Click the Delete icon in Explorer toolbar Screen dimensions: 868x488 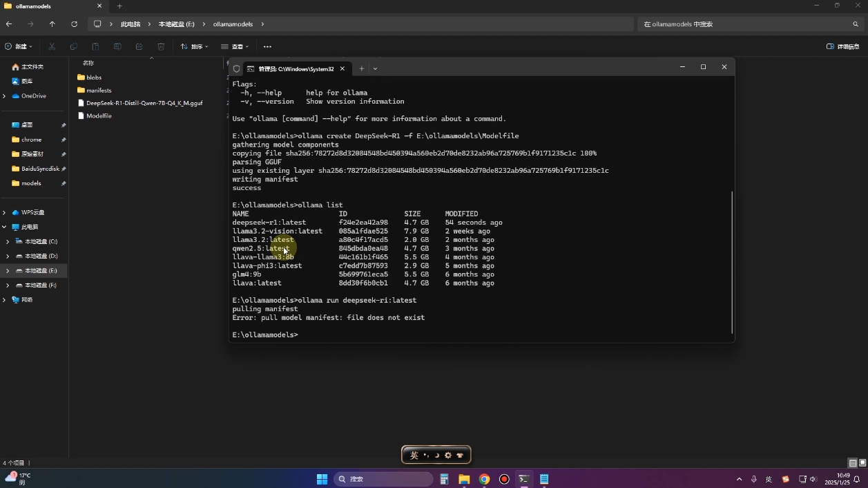pyautogui.click(x=161, y=46)
